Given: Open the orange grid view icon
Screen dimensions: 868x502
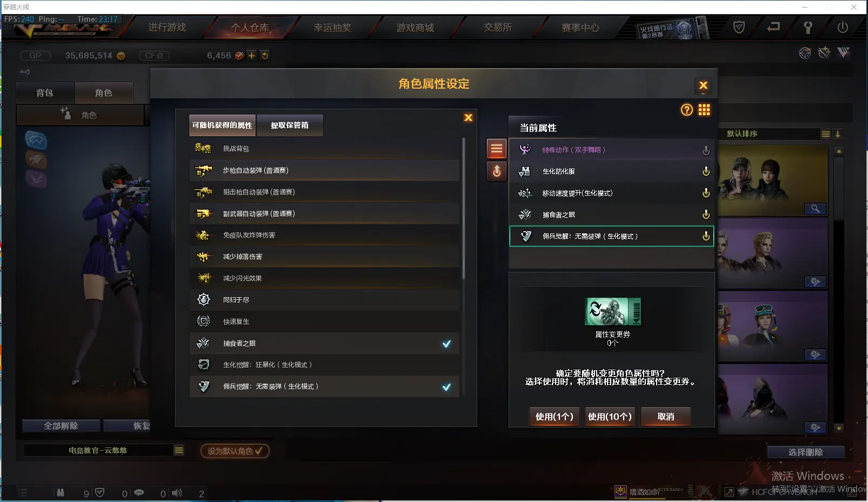Looking at the screenshot, I should click(704, 110).
